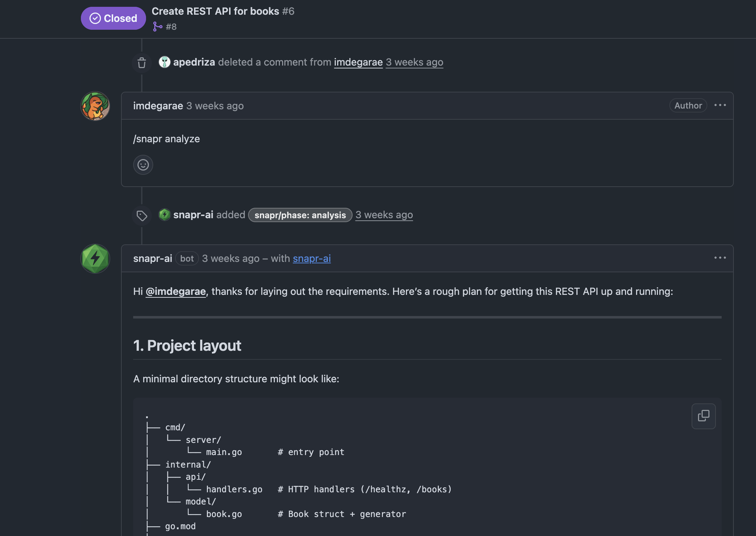Click imdegarae link in deleted comment event

(x=358, y=62)
